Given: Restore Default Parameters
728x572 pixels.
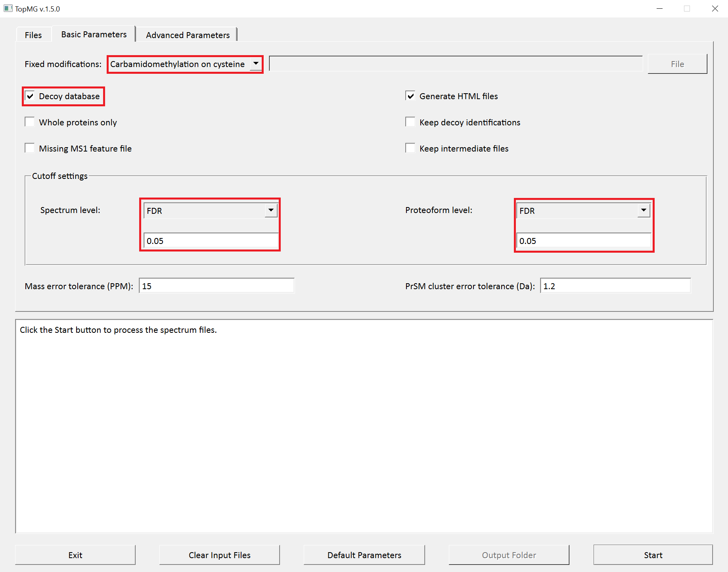Looking at the screenshot, I should [364, 555].
